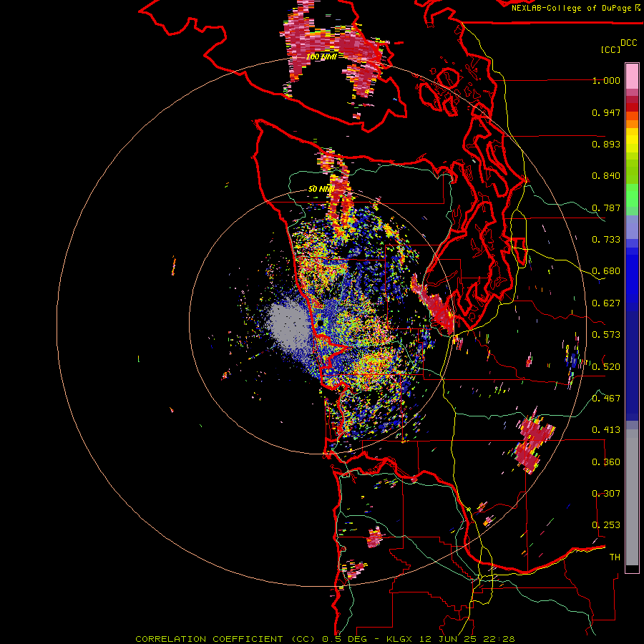Pick the light pink segment at color bar top
This screenshot has width=644, height=644.
click(632, 77)
